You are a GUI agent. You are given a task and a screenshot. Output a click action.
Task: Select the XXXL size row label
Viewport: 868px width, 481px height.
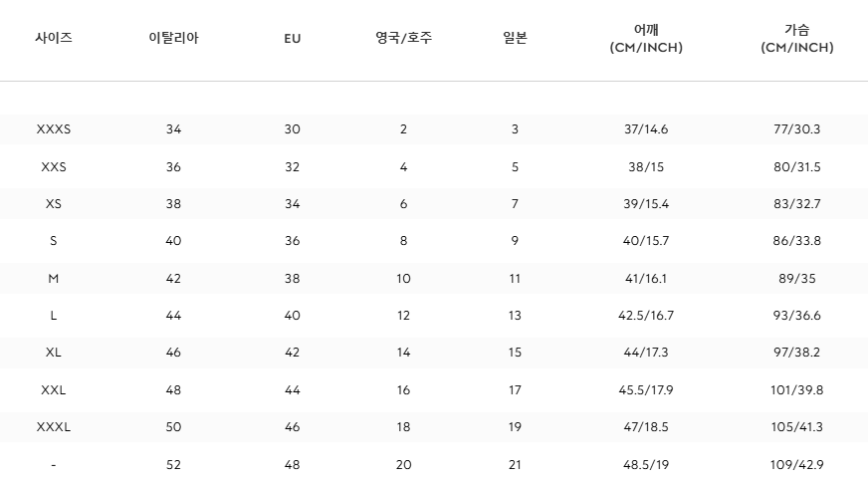coord(54,427)
